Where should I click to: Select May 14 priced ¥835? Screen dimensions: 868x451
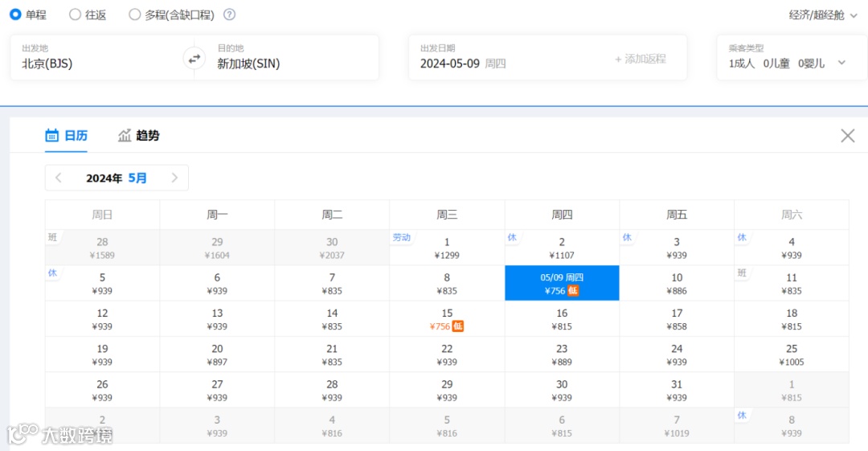point(332,318)
